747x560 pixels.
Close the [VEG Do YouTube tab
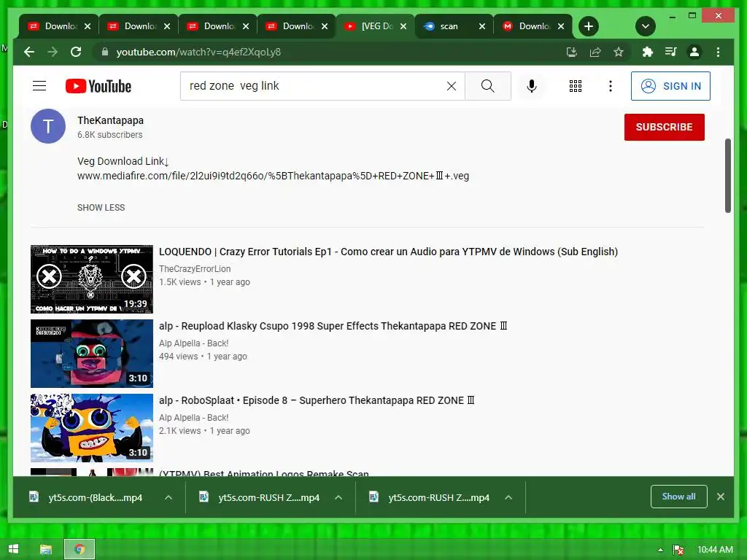click(403, 26)
